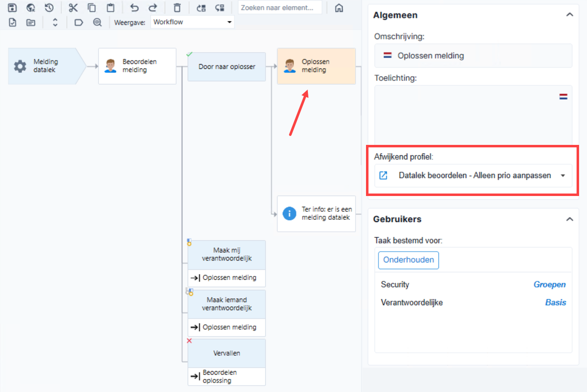Click the Groepen link
Viewport: 587px width, 392px height.
[x=549, y=285]
